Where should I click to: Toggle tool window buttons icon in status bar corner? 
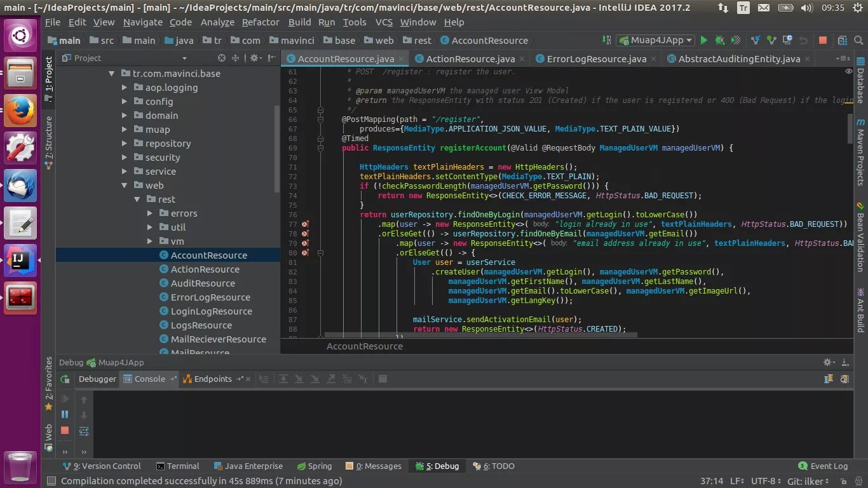pyautogui.click(x=51, y=481)
